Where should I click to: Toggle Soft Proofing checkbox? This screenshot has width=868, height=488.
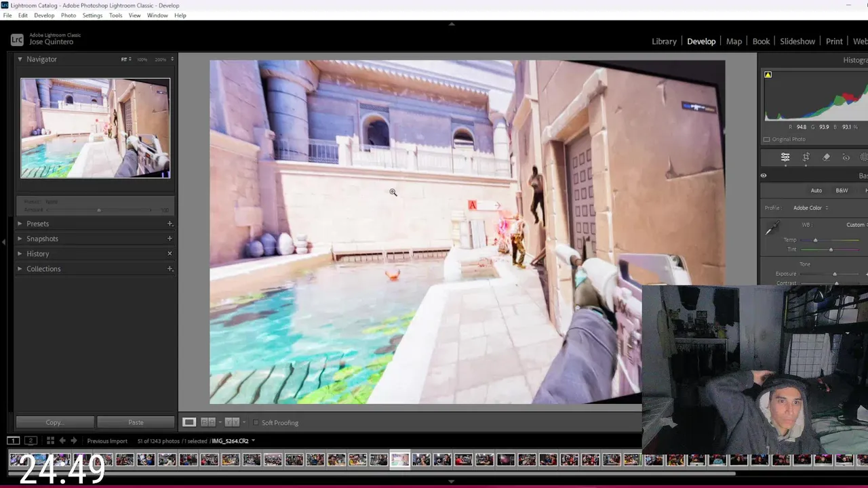point(256,423)
